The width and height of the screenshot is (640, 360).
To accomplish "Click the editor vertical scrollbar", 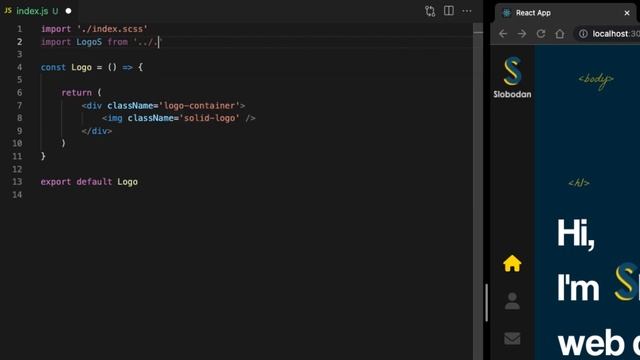I will (x=478, y=192).
